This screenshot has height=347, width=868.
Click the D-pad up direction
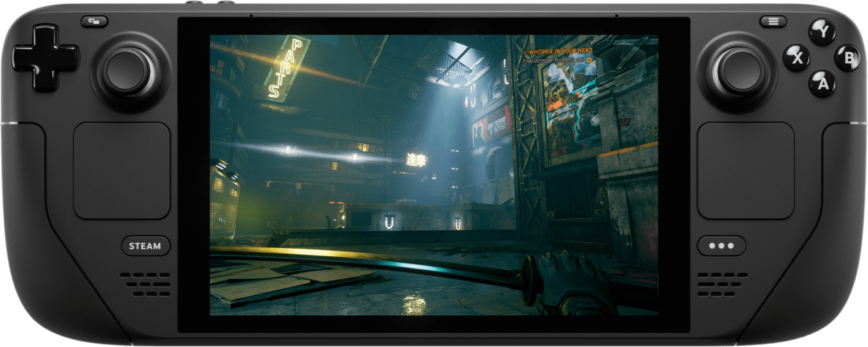(x=44, y=35)
